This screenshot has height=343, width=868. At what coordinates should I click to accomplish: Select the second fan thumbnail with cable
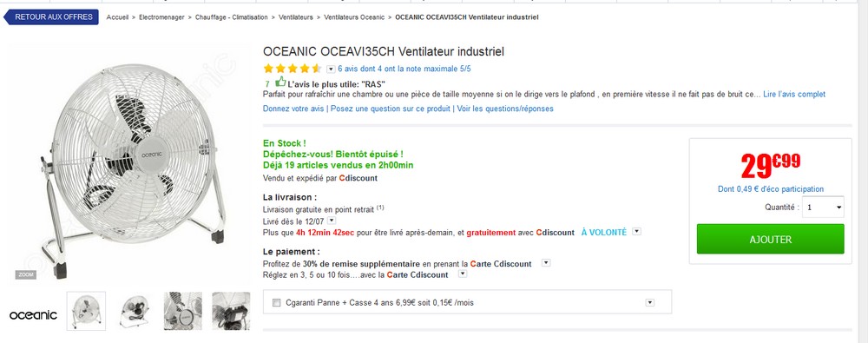point(135,311)
